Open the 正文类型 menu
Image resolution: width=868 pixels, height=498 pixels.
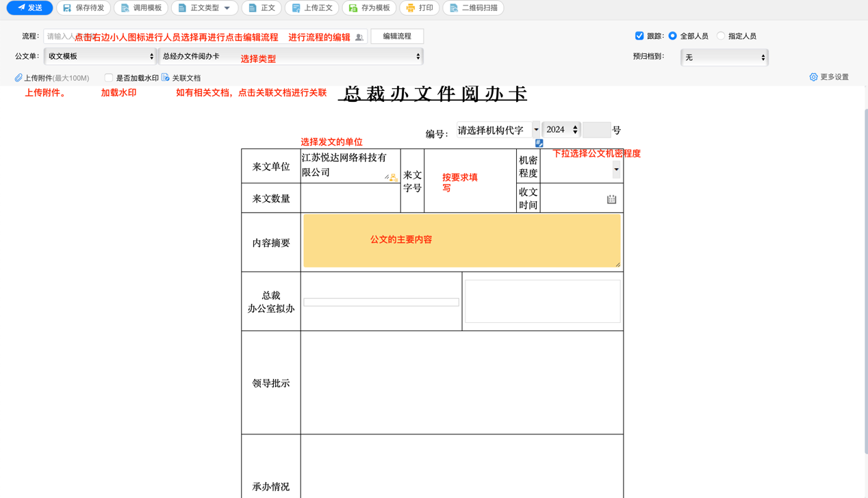[x=203, y=8]
